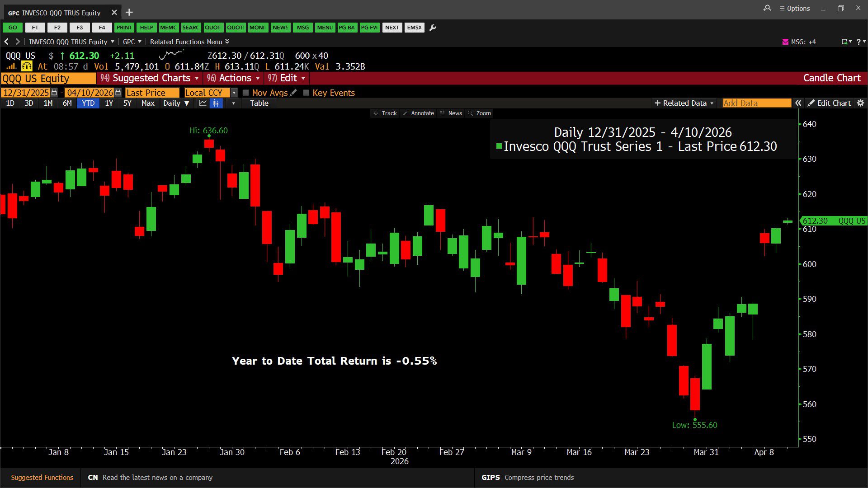
Task: Select the candle chart type icon
Action: (x=216, y=103)
